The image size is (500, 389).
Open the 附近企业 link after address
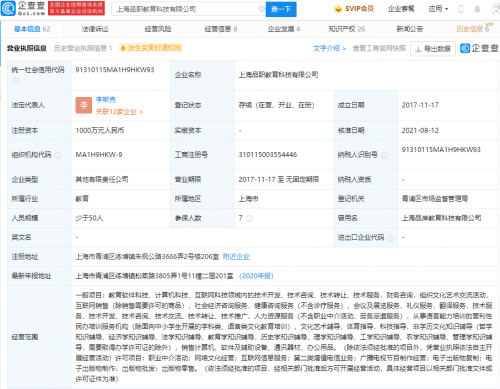236,256
